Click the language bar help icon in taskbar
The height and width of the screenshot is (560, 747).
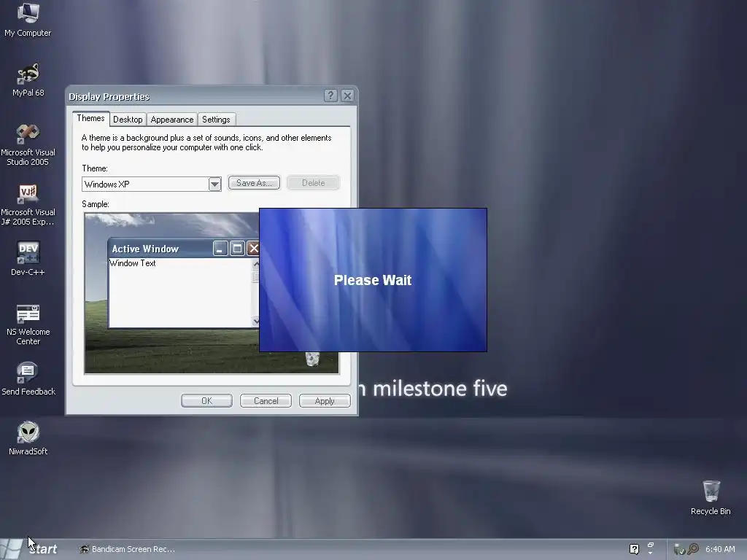[x=634, y=549]
